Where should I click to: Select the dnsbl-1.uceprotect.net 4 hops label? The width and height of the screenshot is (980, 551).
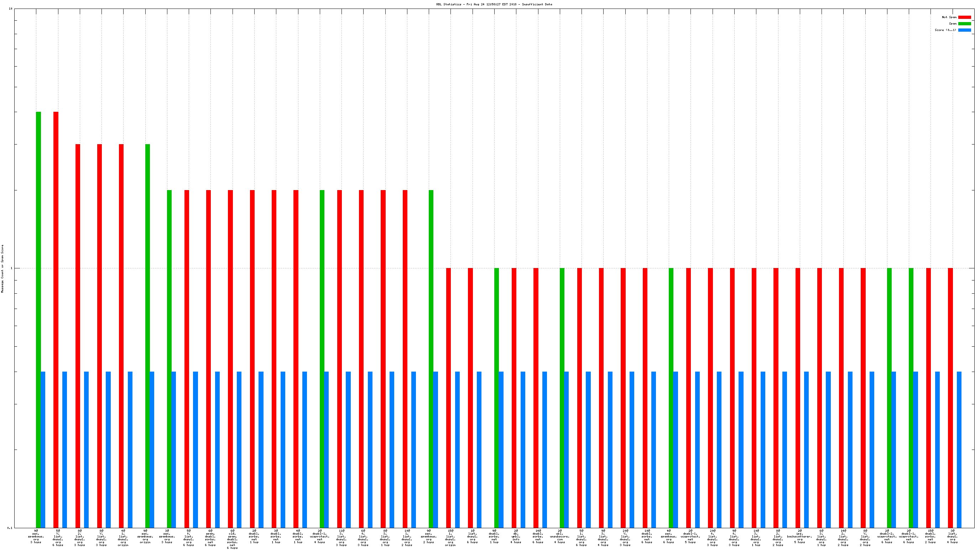tap(319, 536)
